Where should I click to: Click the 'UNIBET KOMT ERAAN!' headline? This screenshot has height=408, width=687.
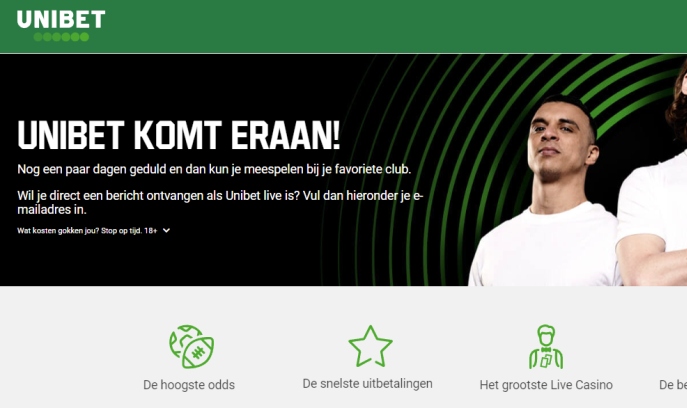[x=179, y=135]
